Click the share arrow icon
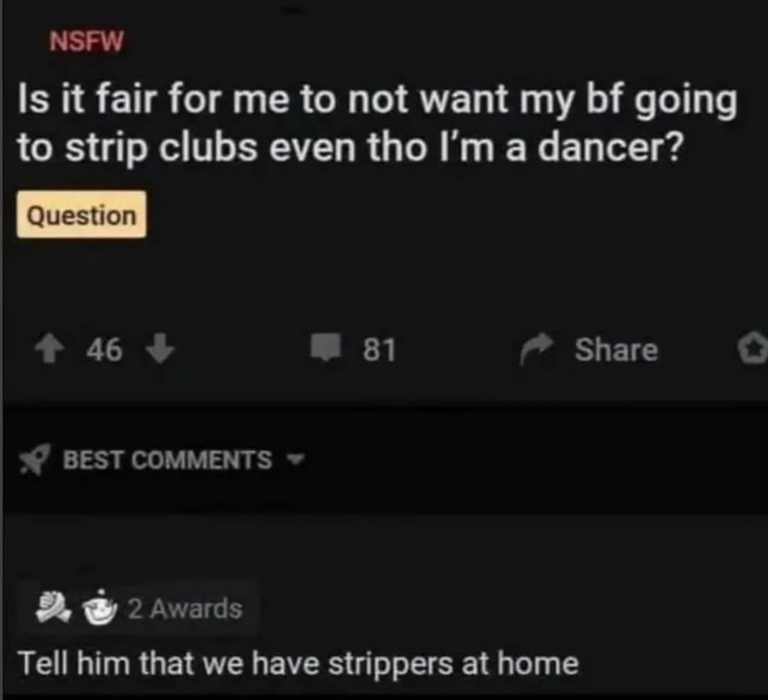 [x=537, y=349]
